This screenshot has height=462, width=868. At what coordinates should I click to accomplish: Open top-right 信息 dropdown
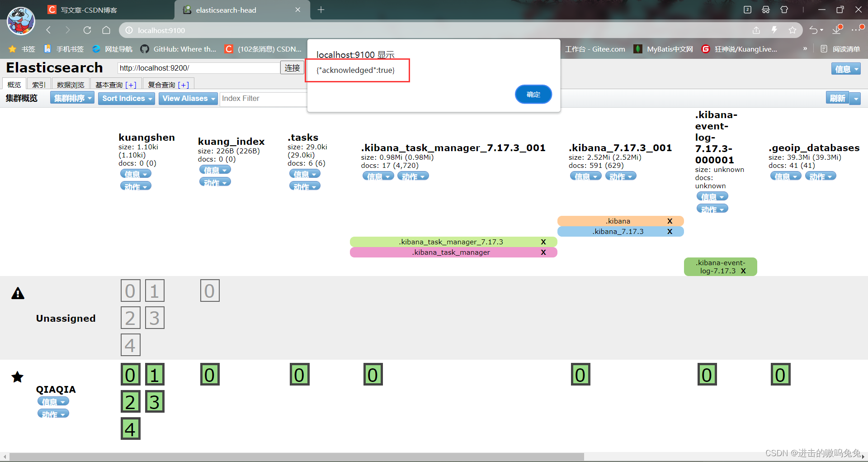pyautogui.click(x=845, y=69)
